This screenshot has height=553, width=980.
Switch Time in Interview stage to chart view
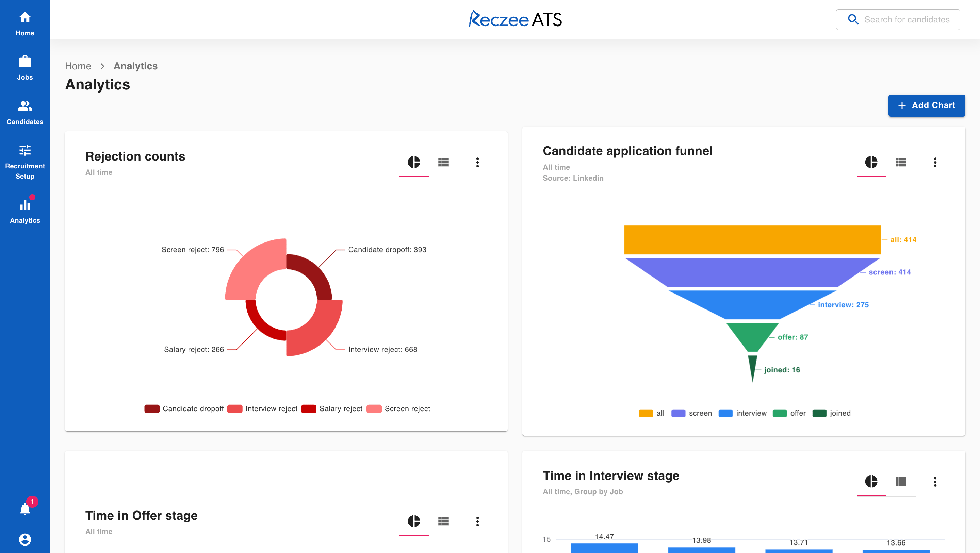point(871,482)
